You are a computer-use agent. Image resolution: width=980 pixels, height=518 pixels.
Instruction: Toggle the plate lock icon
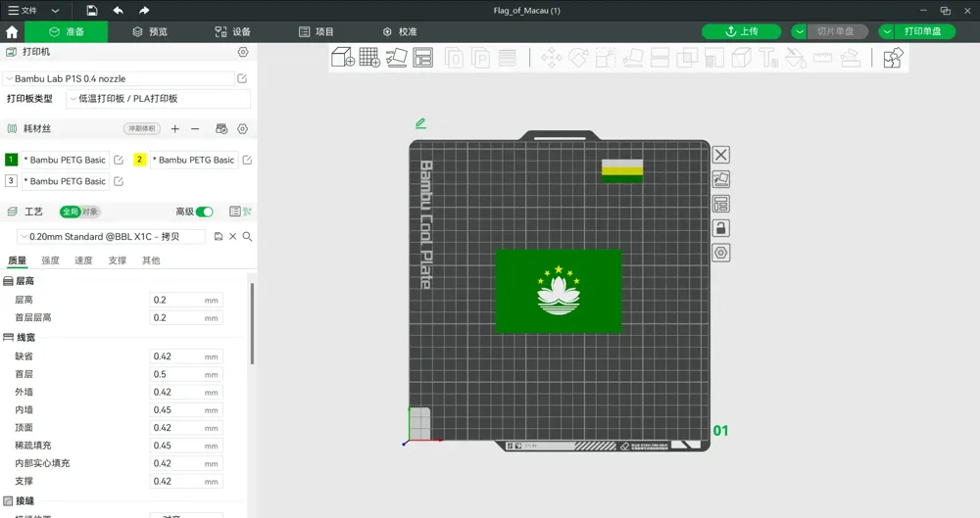(x=720, y=228)
